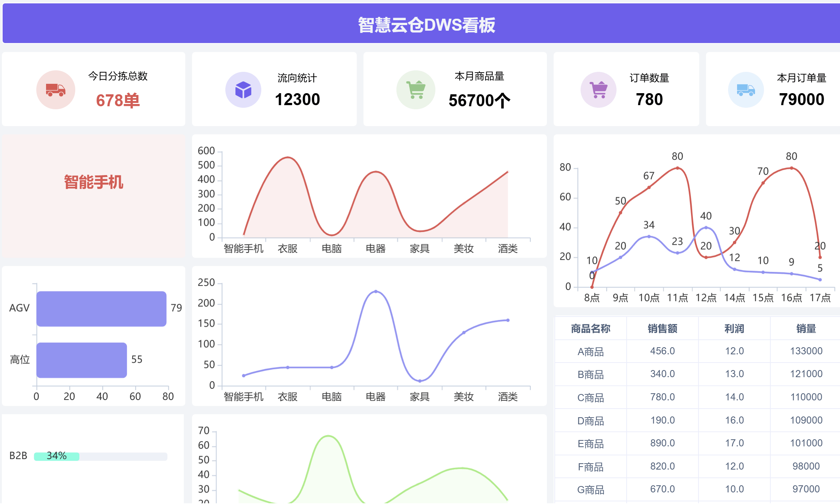Click the red delivery truck icon

[56, 90]
